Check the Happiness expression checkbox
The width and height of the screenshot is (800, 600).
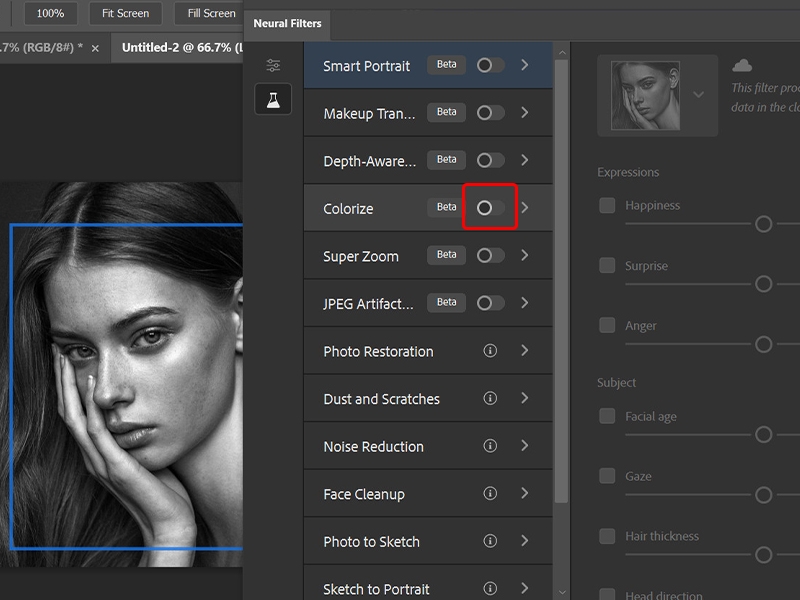(606, 205)
